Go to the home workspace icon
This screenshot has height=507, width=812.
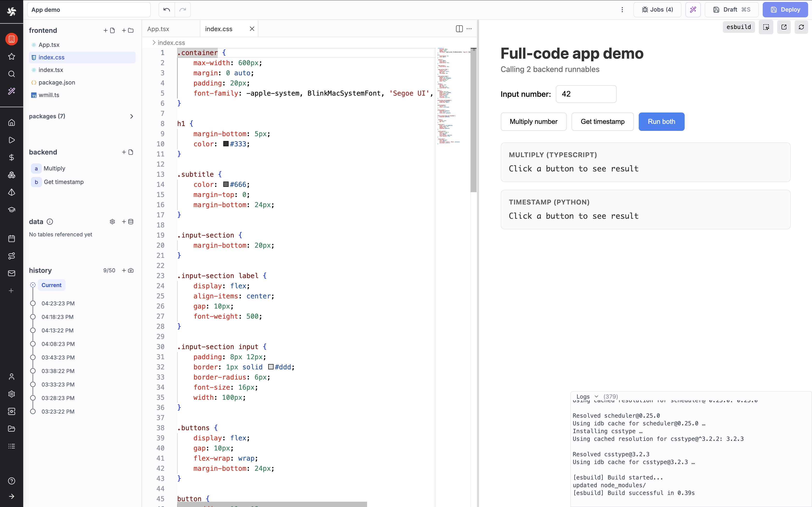pyautogui.click(x=12, y=123)
